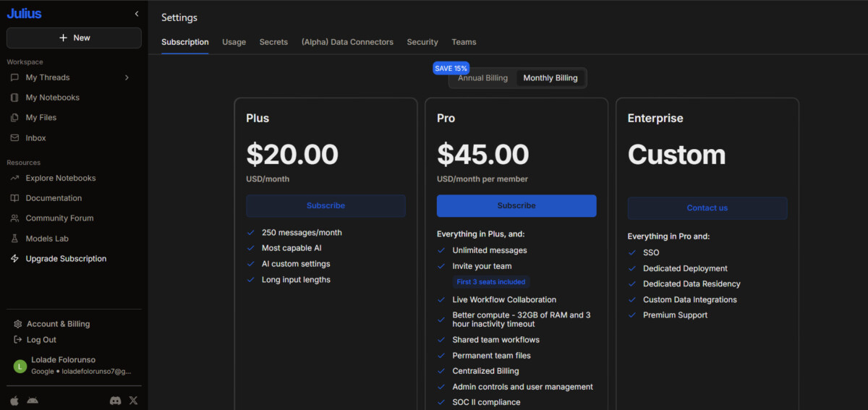Click the $45.00 Pro price
Screen dimensions: 868x410
click(483, 154)
